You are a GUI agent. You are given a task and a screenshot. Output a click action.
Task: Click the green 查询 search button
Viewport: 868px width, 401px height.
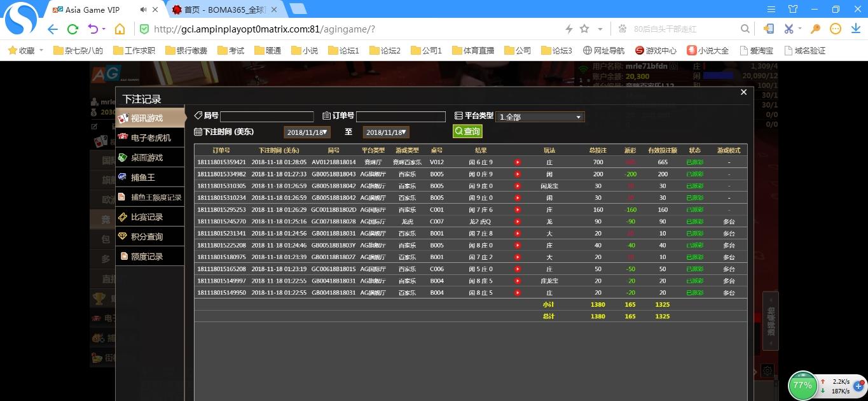point(467,131)
